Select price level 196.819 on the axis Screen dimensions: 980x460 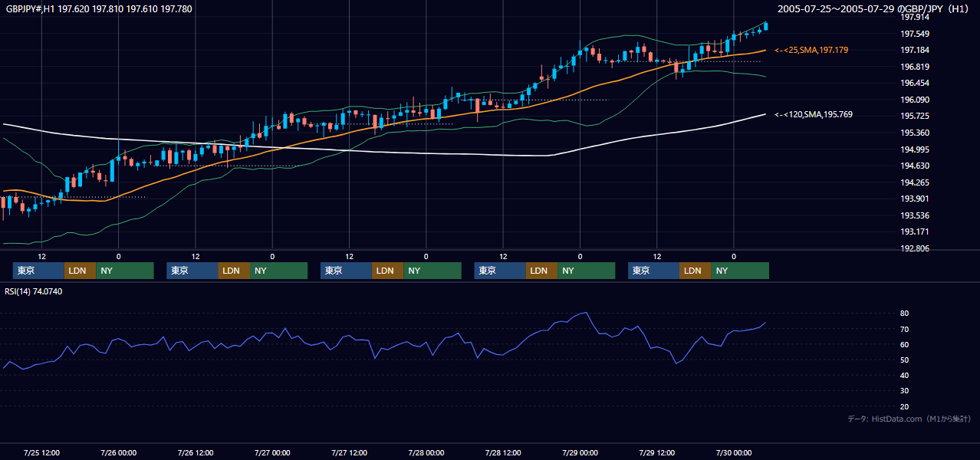[916, 67]
